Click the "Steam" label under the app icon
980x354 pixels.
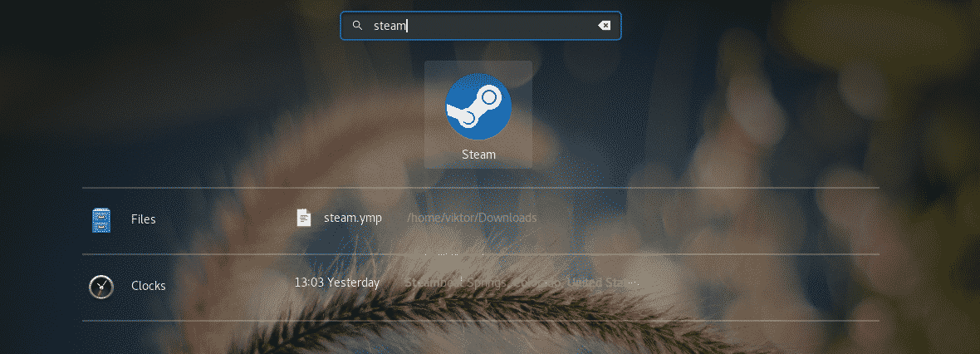pos(478,155)
